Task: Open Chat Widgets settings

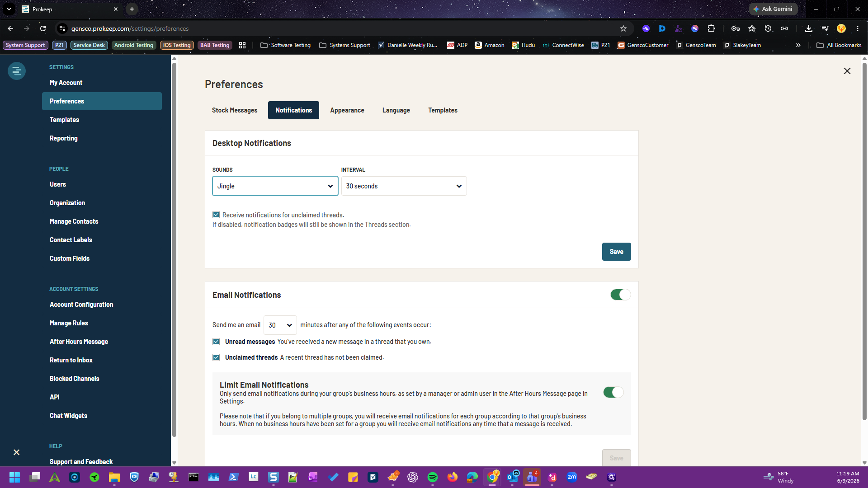Action: point(68,416)
